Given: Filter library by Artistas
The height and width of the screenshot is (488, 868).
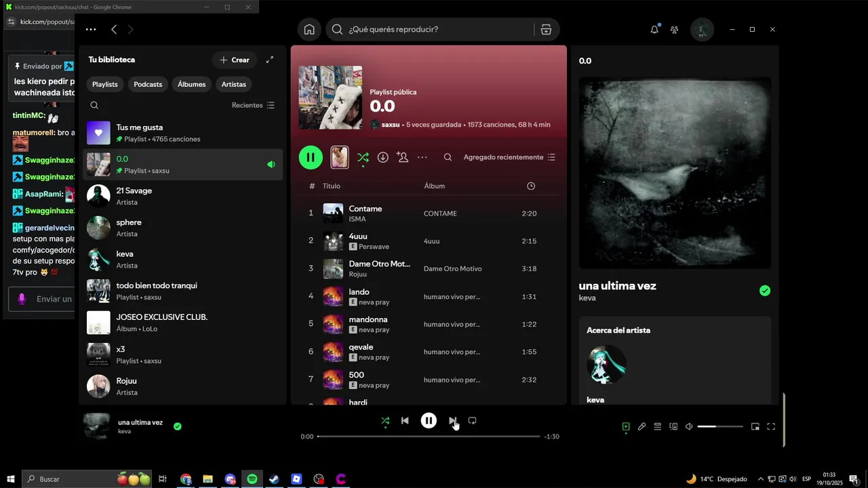Looking at the screenshot, I should 234,84.
